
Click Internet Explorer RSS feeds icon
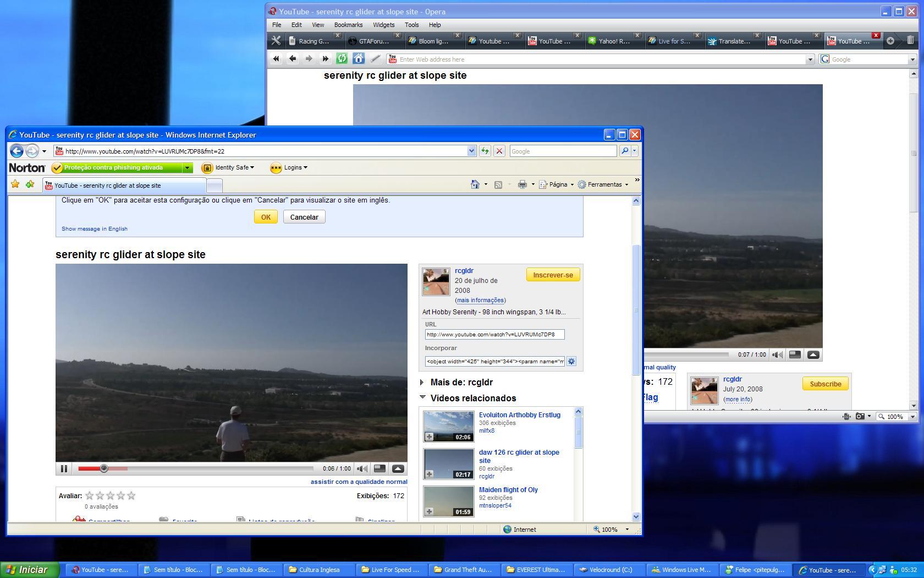tap(498, 185)
